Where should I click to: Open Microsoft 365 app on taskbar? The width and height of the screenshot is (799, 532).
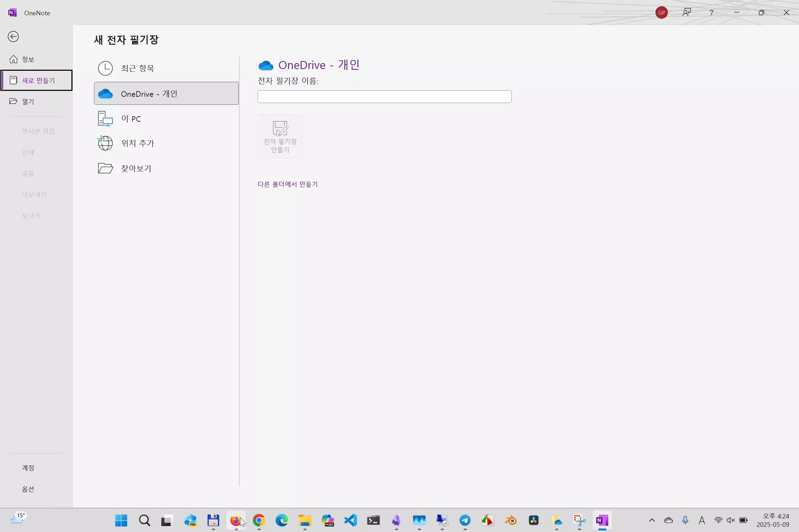(328, 521)
